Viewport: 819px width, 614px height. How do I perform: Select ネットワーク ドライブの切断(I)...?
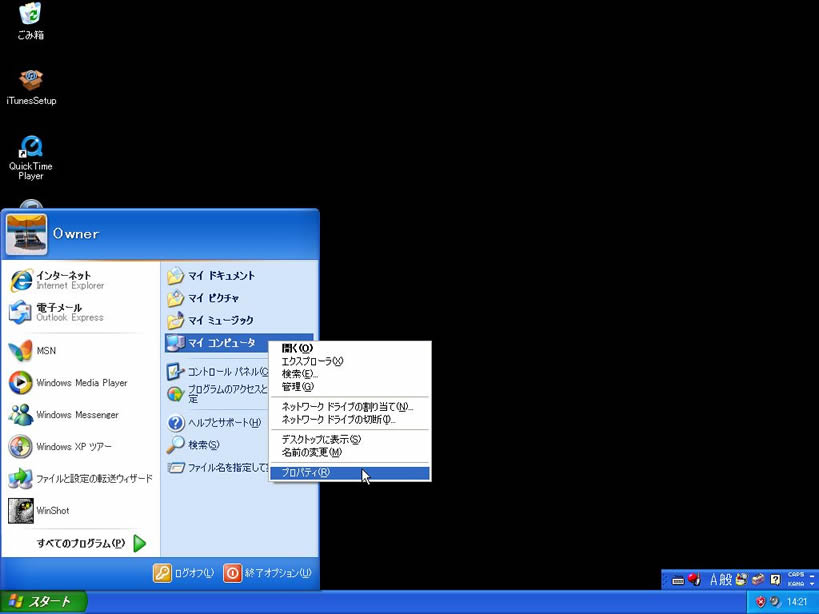(x=349, y=420)
